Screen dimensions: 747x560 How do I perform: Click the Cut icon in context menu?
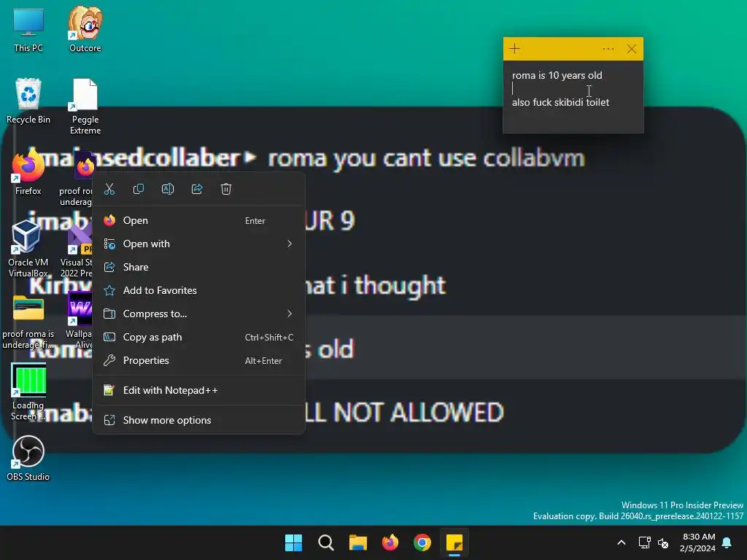(109, 189)
